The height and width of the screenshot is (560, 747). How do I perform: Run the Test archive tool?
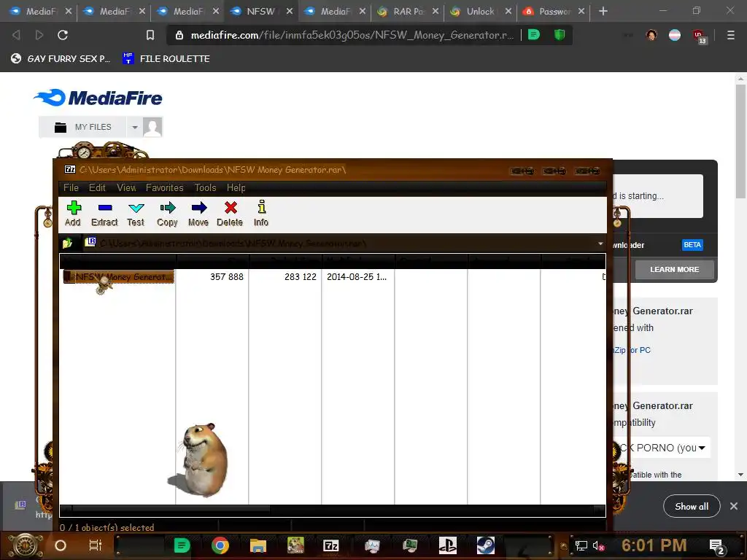136,213
